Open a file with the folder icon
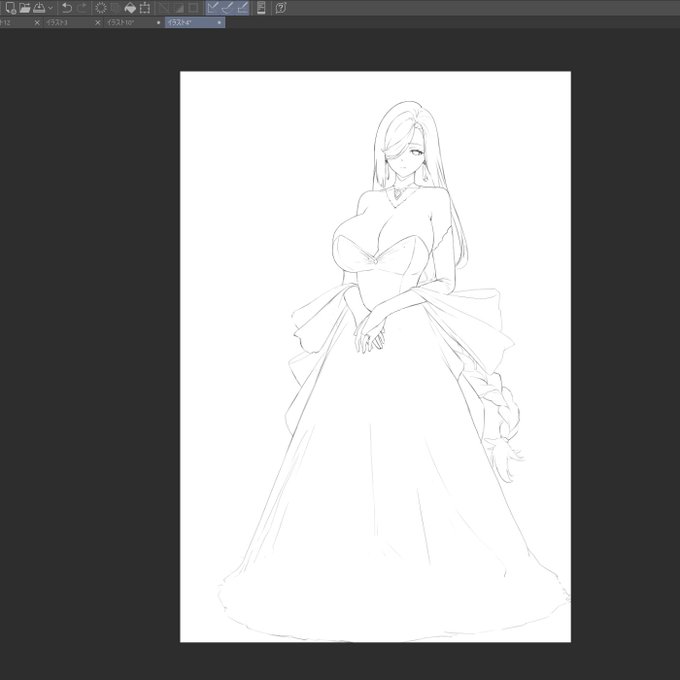The height and width of the screenshot is (680, 680). (x=25, y=7)
